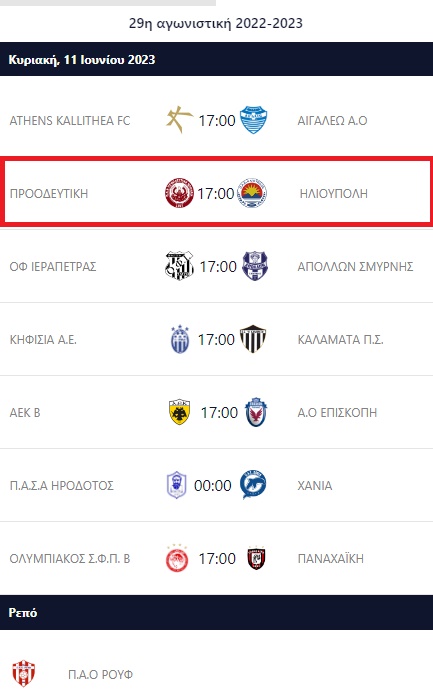Open the 17:00 ΑΕΚ Β match time

pos(219,413)
